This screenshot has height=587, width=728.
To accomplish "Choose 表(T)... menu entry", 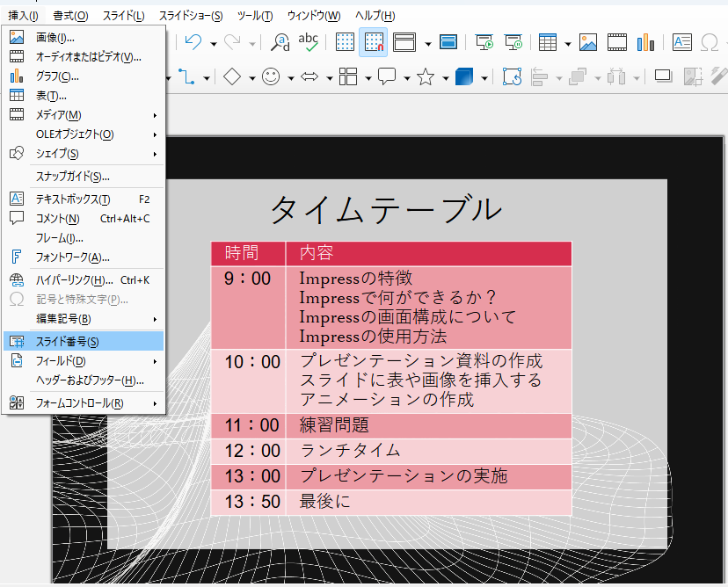I will coord(84,96).
